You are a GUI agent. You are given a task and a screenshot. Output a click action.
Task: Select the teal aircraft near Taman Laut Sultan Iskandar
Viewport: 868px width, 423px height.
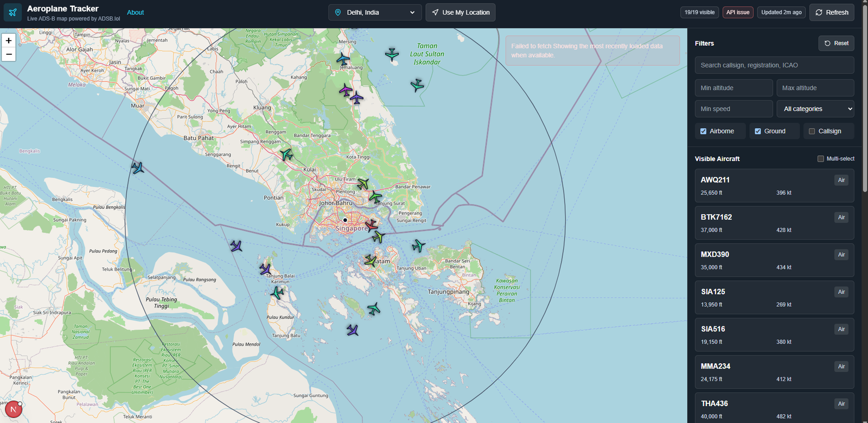392,54
